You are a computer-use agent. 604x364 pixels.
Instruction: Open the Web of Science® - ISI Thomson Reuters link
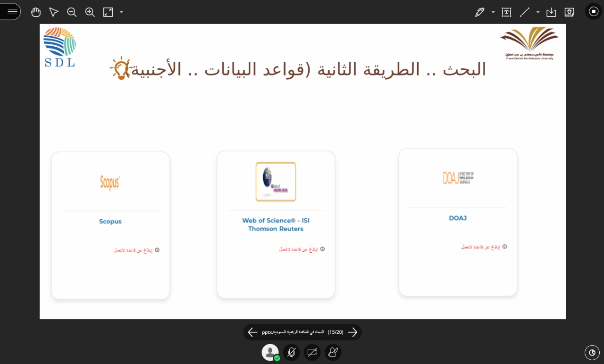[x=276, y=225]
